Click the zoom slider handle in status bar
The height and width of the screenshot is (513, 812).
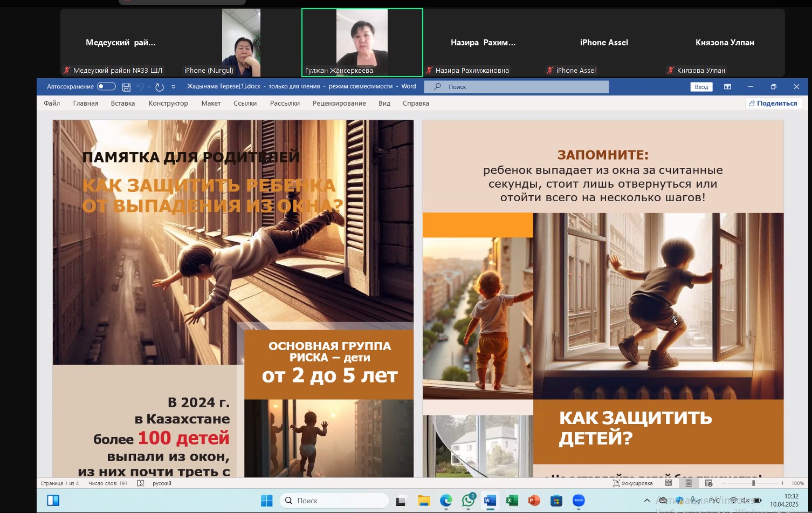753,483
